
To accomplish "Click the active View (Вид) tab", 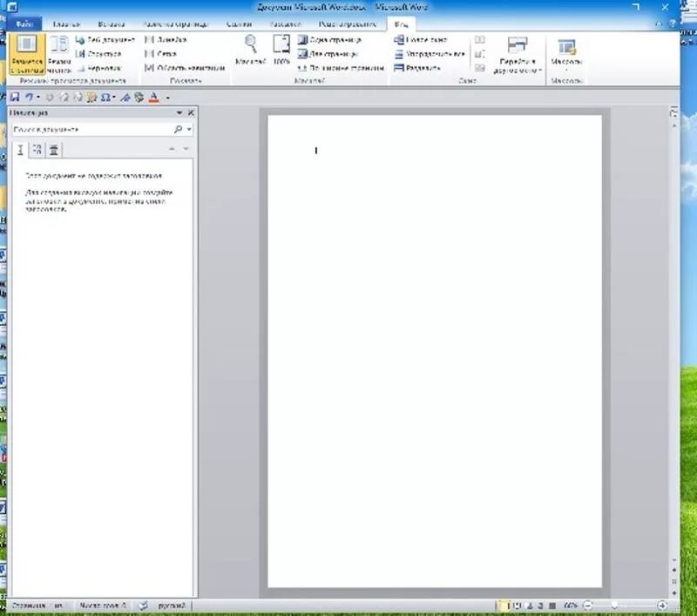I will (x=401, y=24).
